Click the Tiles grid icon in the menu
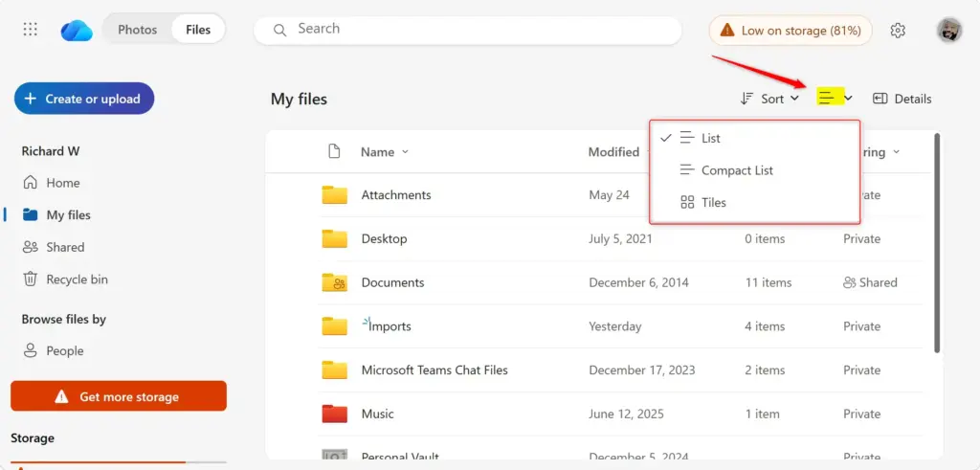The height and width of the screenshot is (470, 980). pos(687,203)
